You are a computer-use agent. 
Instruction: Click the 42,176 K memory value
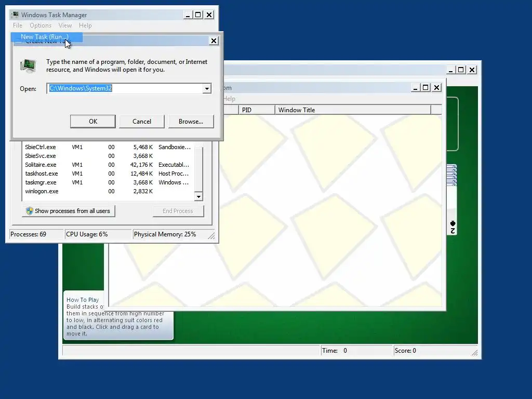tap(141, 165)
